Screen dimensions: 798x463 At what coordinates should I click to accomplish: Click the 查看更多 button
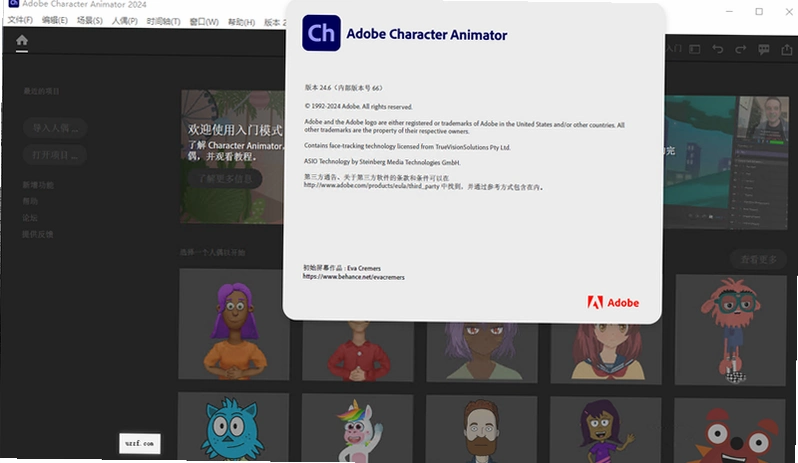coord(758,259)
